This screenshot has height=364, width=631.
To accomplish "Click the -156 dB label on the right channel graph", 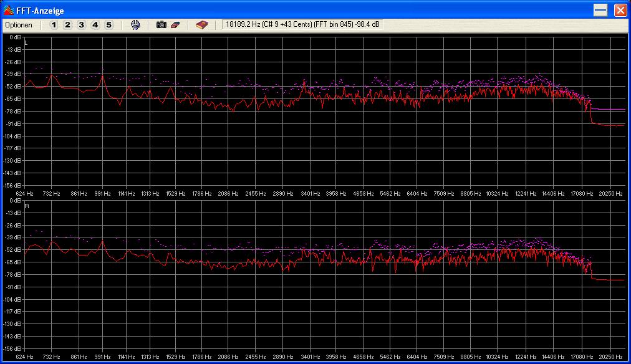I will point(12,348).
